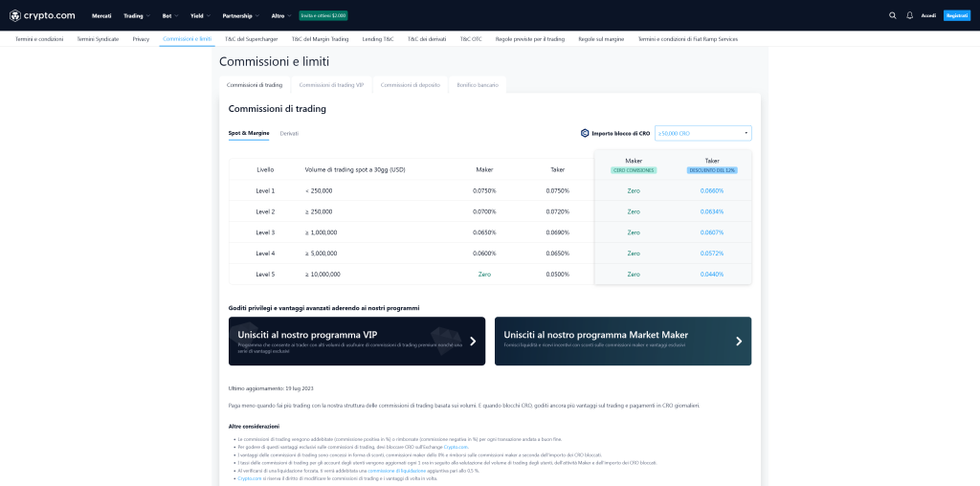Open the notifications bell icon
The image size is (980, 486).
pos(909,15)
